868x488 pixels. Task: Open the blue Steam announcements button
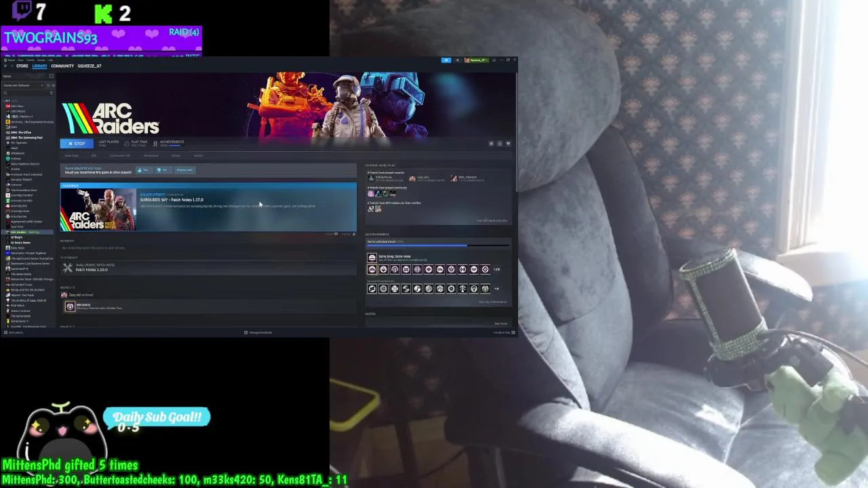(446, 60)
